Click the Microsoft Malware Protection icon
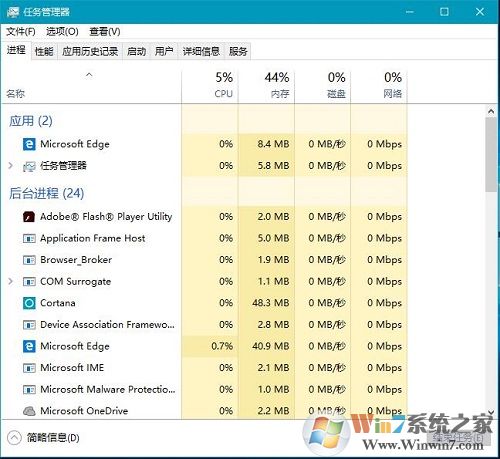This screenshot has height=459, width=500. click(29, 390)
